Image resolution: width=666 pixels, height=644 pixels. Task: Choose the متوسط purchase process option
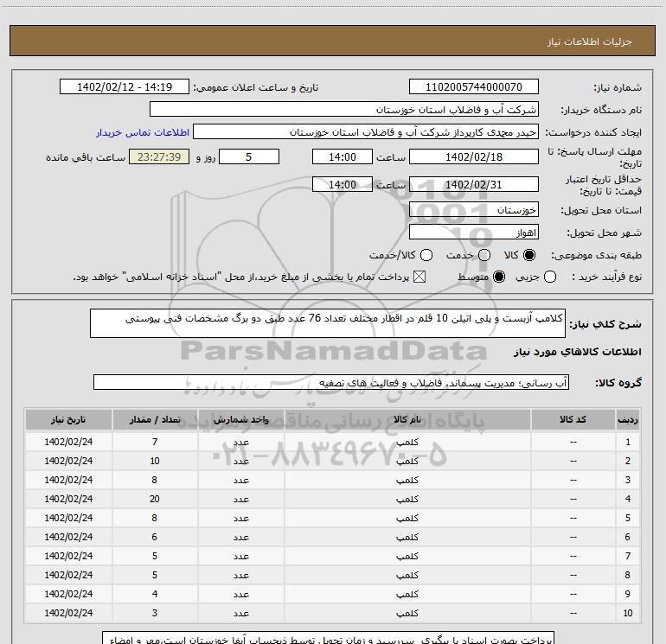(x=499, y=277)
